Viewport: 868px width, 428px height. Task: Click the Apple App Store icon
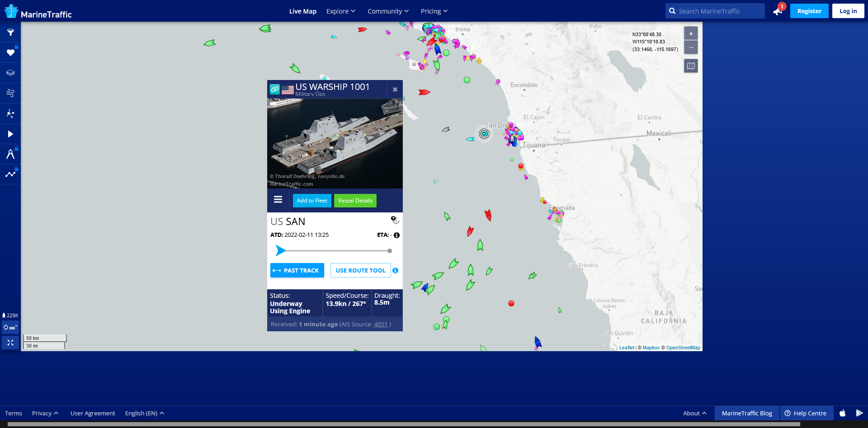(843, 413)
